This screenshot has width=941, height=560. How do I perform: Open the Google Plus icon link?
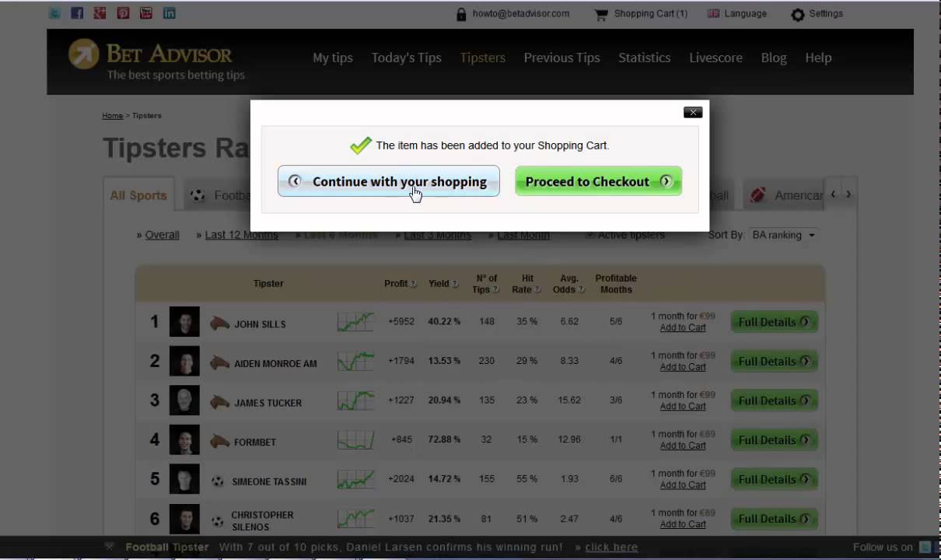pos(100,13)
